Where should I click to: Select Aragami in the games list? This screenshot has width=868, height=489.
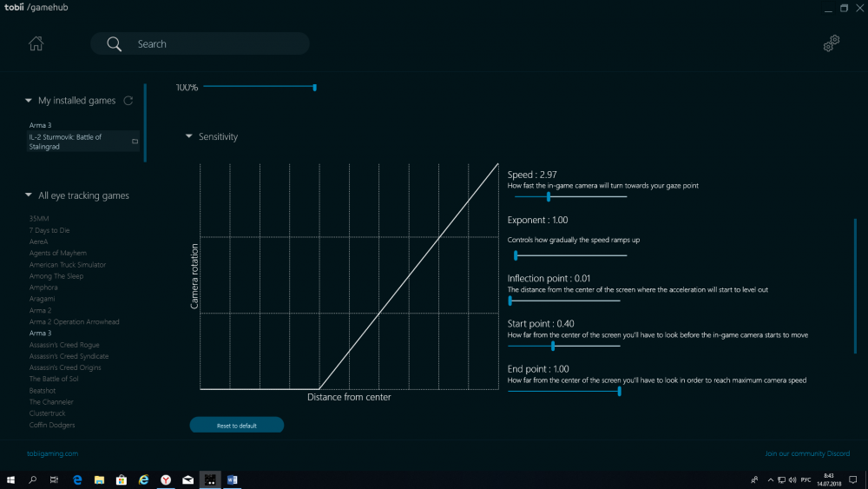(42, 299)
